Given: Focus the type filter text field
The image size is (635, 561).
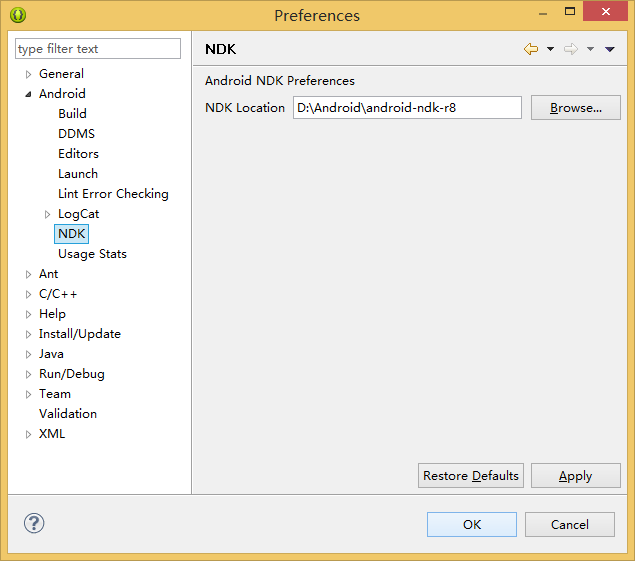Looking at the screenshot, I should (98, 49).
